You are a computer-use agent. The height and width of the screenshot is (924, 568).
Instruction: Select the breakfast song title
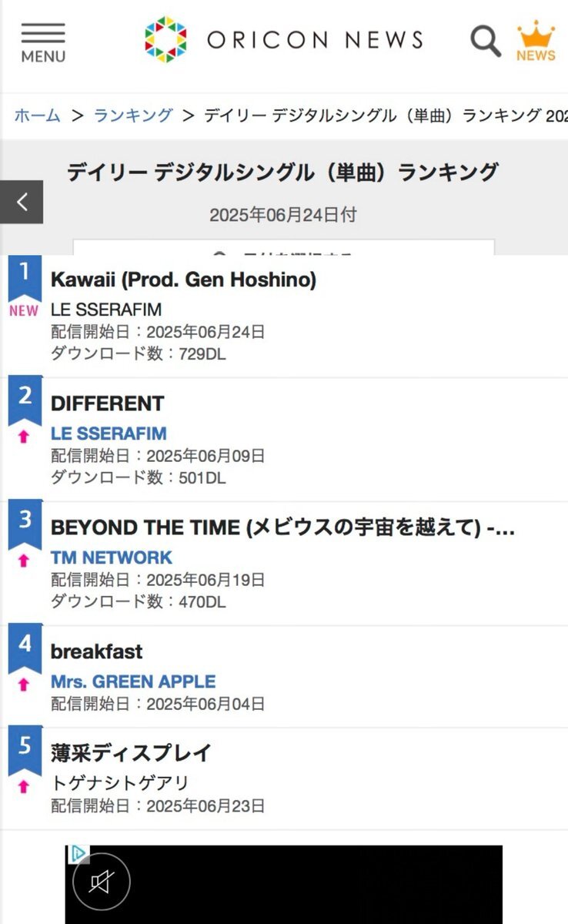(97, 651)
